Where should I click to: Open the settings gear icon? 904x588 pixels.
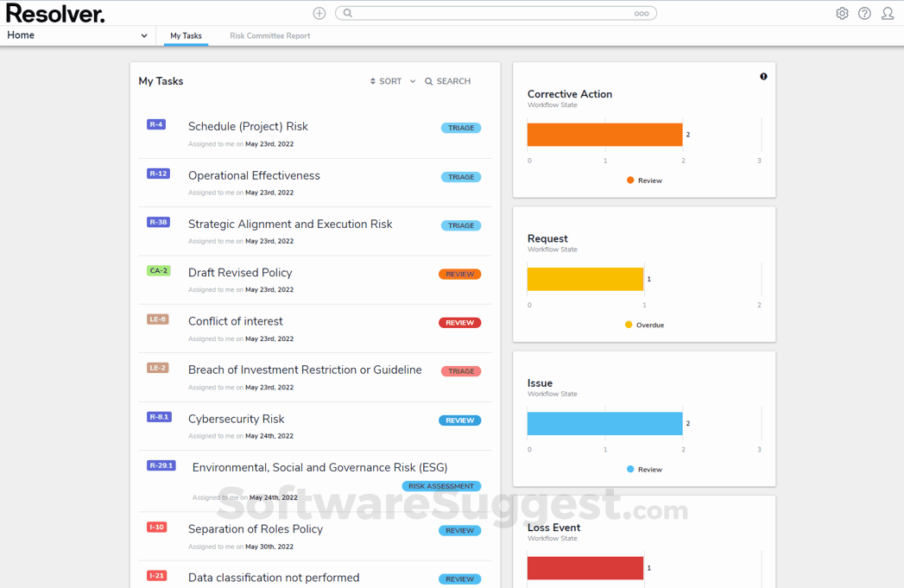pos(843,13)
